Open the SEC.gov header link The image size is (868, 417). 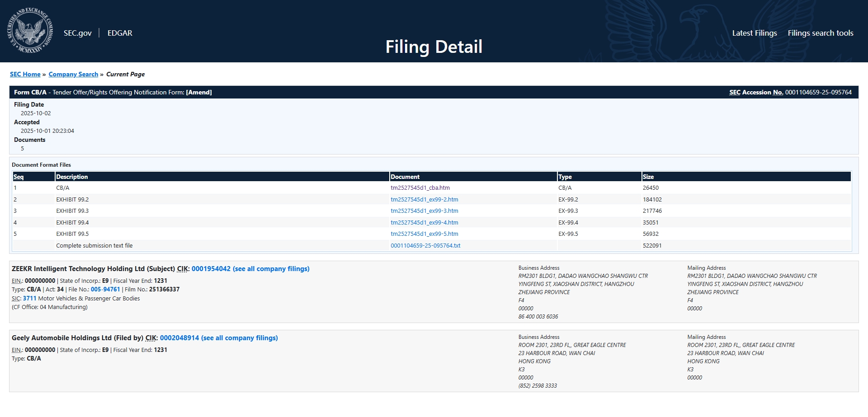77,33
